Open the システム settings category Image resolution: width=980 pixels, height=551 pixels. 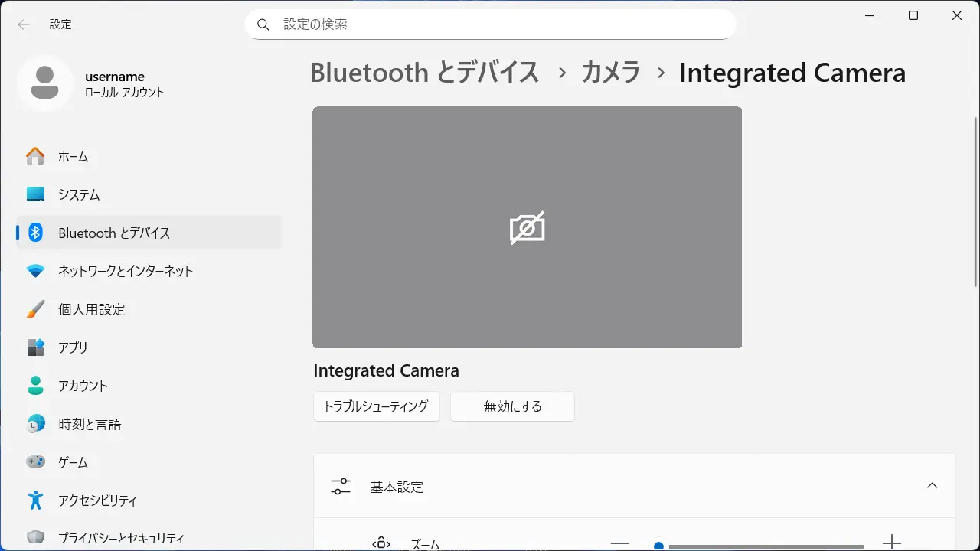[78, 194]
